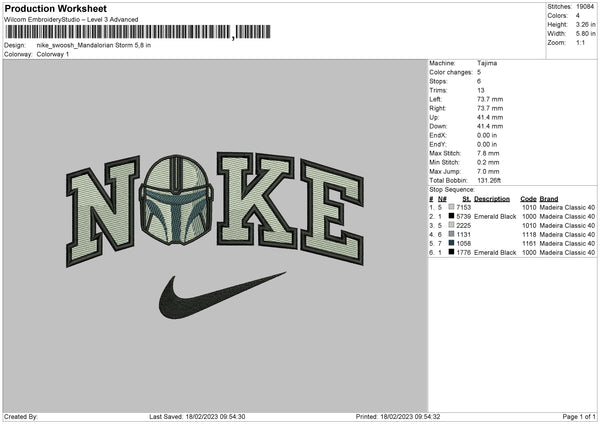Click the 'Right:' label
The width and height of the screenshot is (600, 424).
coord(437,108)
